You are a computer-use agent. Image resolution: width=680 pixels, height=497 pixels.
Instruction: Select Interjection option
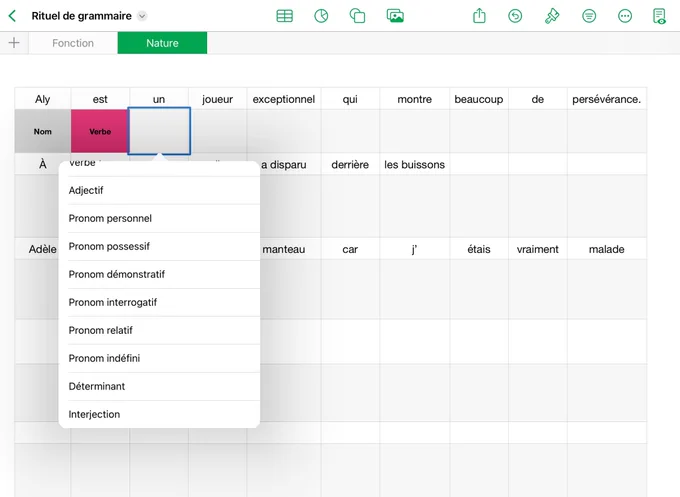[x=159, y=414]
